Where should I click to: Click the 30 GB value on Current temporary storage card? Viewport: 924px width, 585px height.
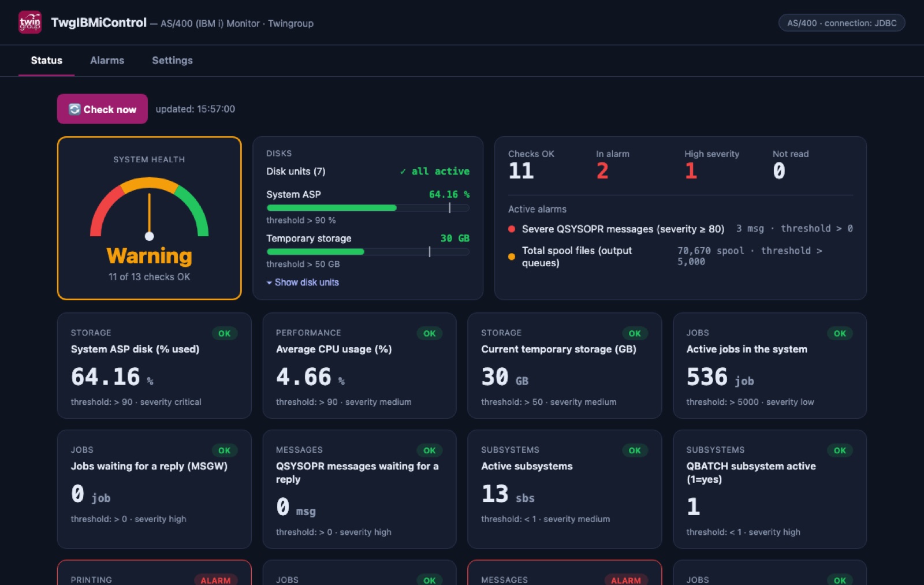(505, 378)
